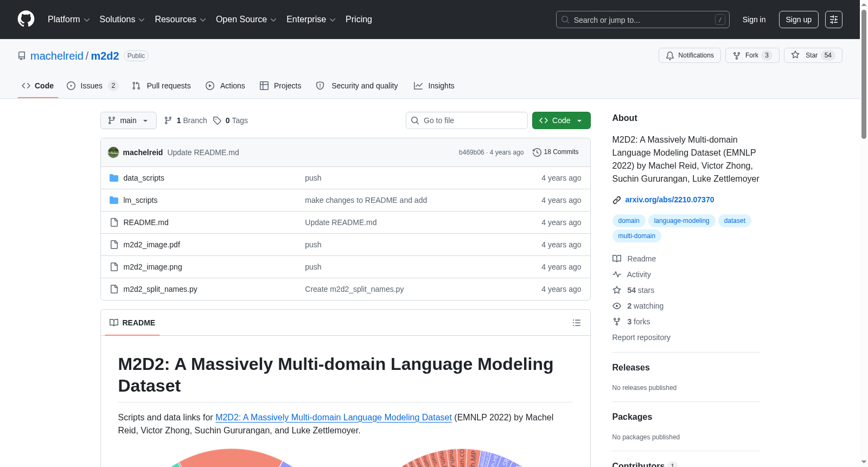Open the 'Create m2d2_split_names.py' commit message
The image size is (868, 467).
pos(354,289)
